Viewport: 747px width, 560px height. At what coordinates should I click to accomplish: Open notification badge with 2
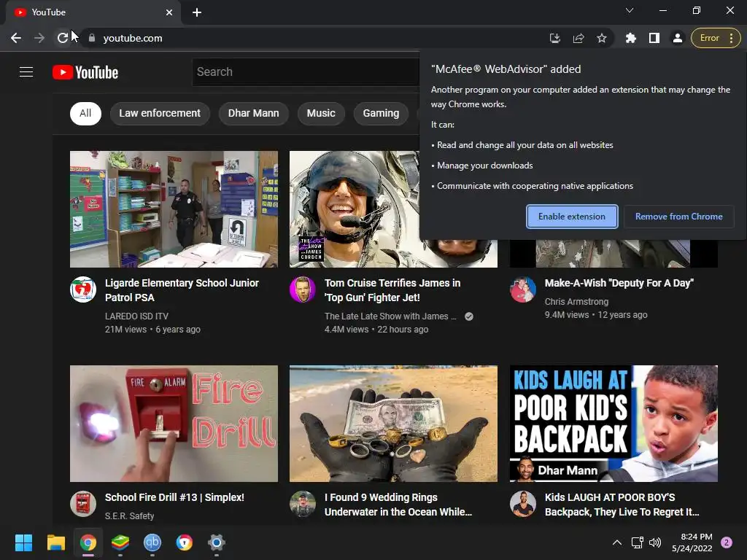pyautogui.click(x=727, y=542)
